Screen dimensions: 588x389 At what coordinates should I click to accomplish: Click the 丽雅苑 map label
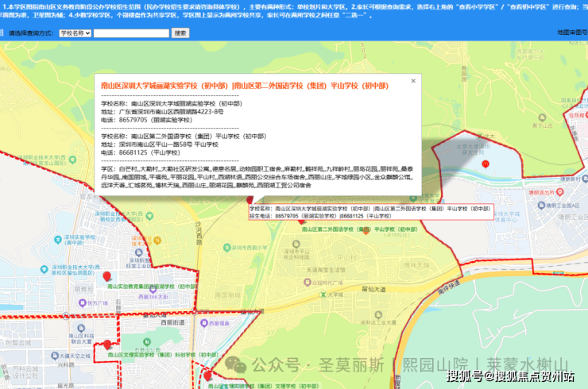coord(83,289)
